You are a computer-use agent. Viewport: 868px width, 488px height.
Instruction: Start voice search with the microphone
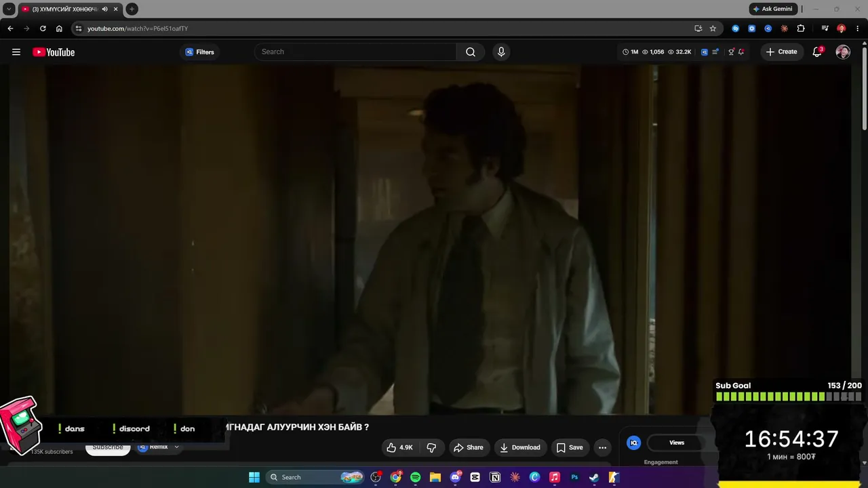click(501, 52)
